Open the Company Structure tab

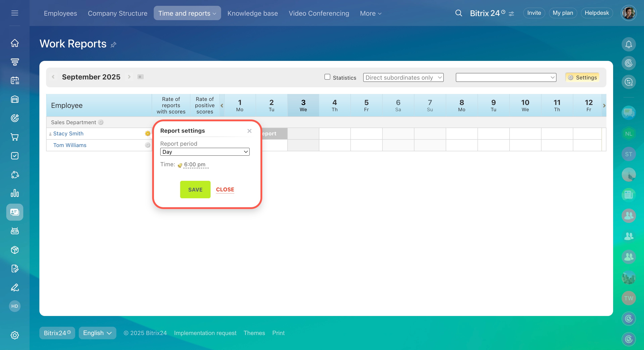pyautogui.click(x=117, y=13)
